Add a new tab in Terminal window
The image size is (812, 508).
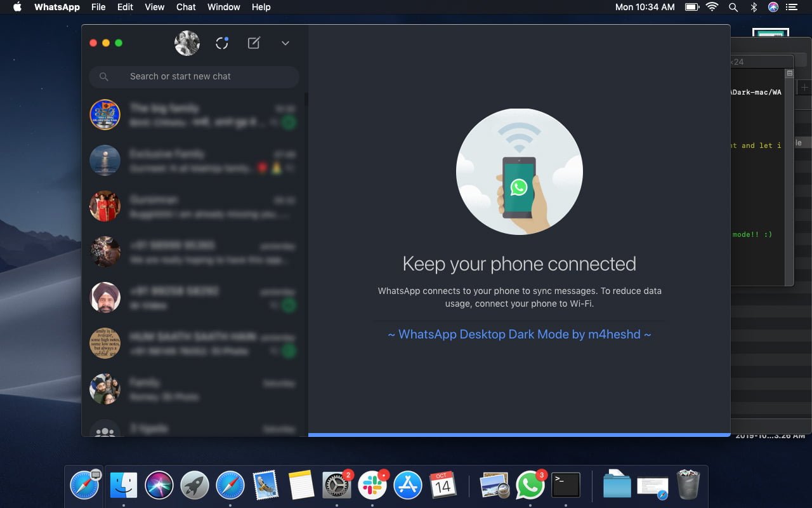(x=804, y=88)
